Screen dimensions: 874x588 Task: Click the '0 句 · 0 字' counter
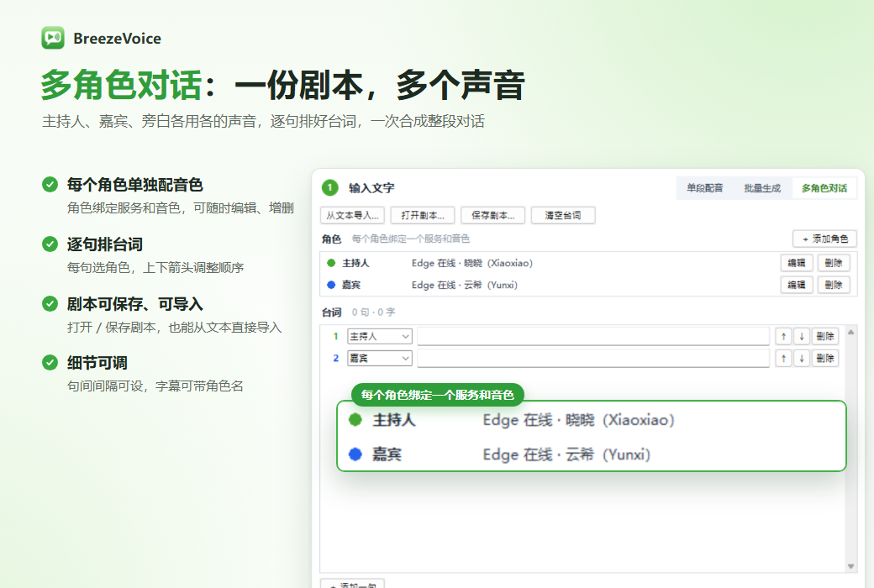[373, 312]
